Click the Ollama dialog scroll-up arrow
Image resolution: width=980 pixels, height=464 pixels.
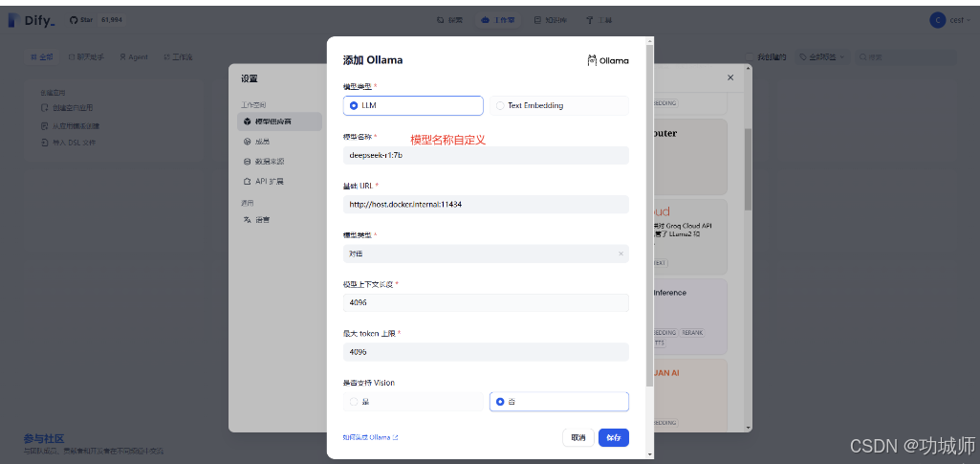650,40
